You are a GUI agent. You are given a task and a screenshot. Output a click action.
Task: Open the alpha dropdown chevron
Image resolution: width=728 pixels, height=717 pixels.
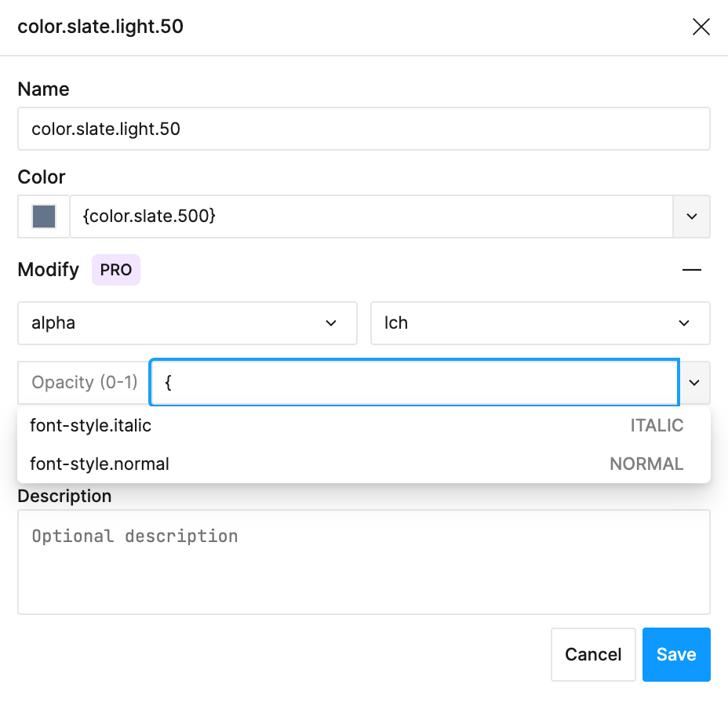(x=331, y=322)
